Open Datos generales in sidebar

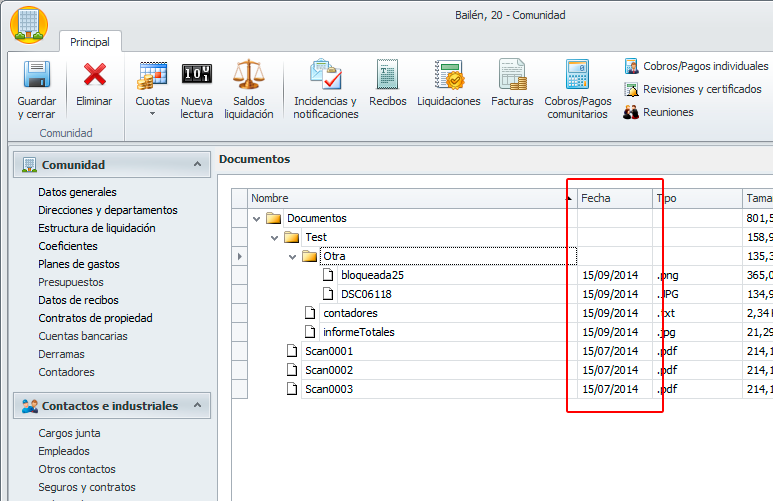tap(77, 192)
